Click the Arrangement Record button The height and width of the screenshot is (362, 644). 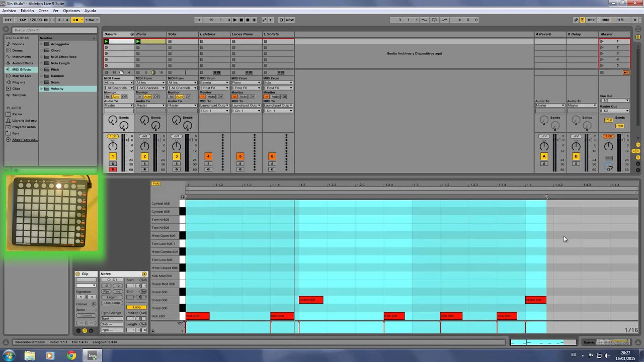(x=248, y=20)
